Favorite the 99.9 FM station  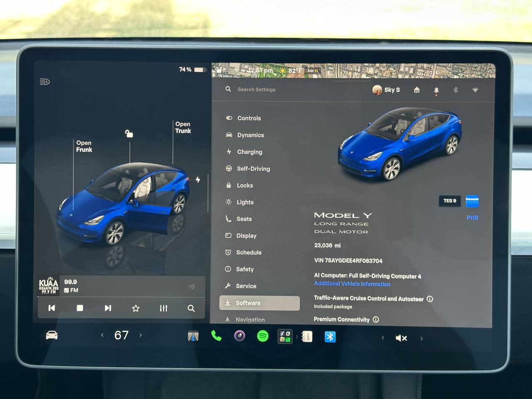[x=135, y=308]
